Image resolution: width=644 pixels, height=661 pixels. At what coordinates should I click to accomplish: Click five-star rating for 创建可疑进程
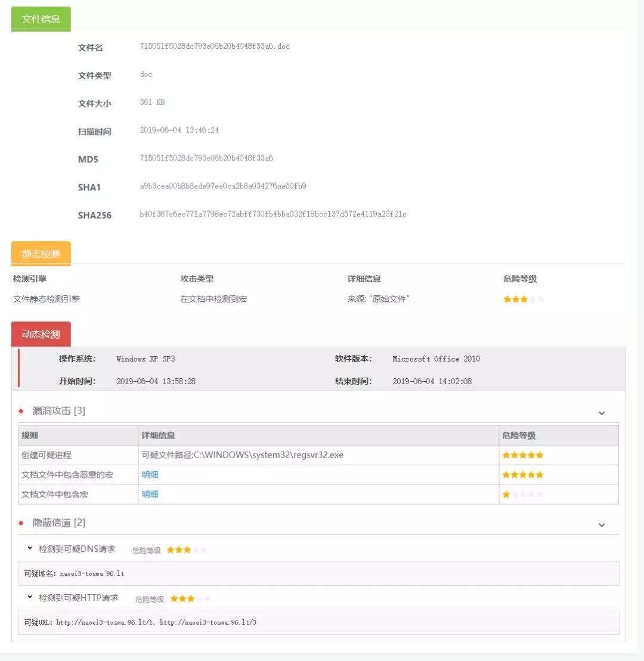tap(522, 455)
